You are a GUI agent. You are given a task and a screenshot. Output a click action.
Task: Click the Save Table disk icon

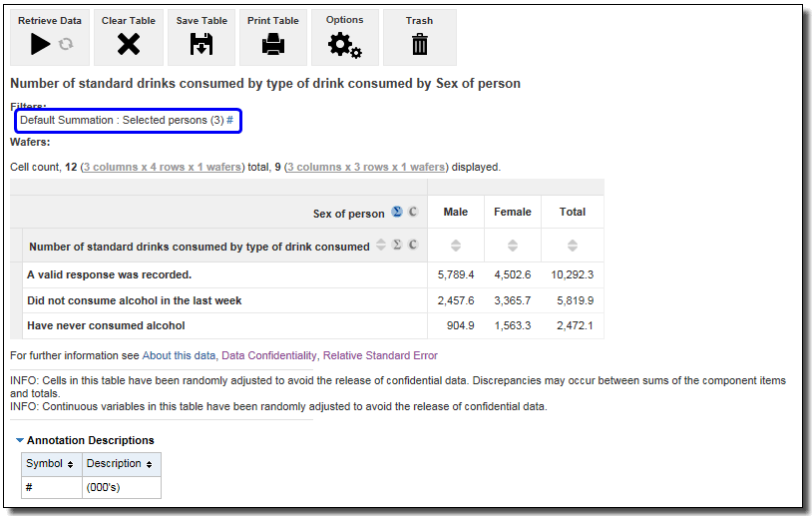[202, 44]
